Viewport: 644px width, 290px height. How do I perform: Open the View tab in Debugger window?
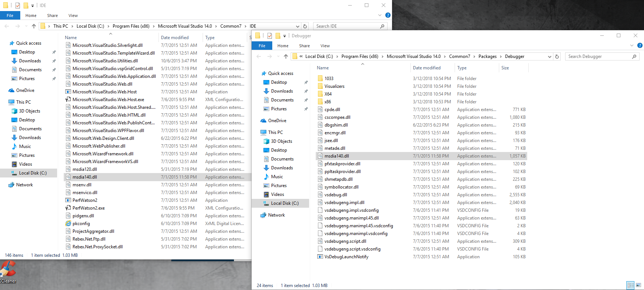pos(325,46)
